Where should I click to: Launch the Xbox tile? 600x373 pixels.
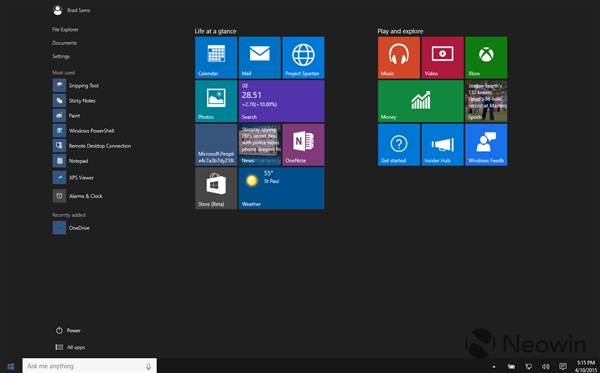point(486,58)
